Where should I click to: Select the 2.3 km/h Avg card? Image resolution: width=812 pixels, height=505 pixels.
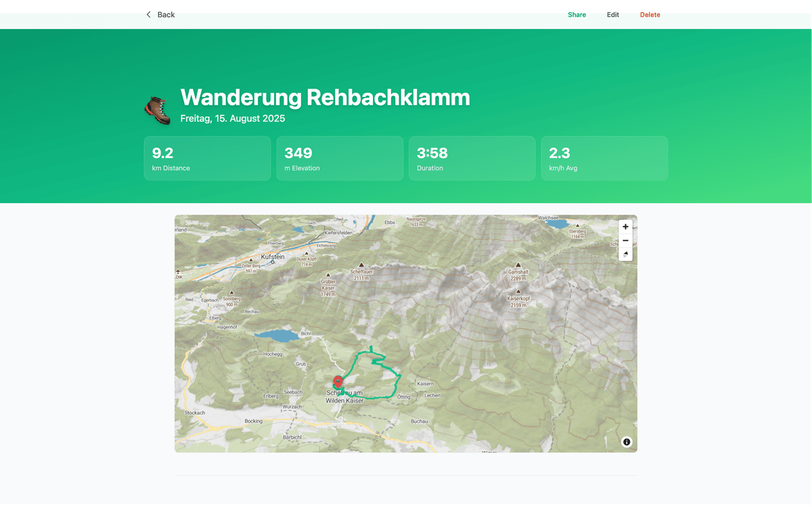(604, 158)
